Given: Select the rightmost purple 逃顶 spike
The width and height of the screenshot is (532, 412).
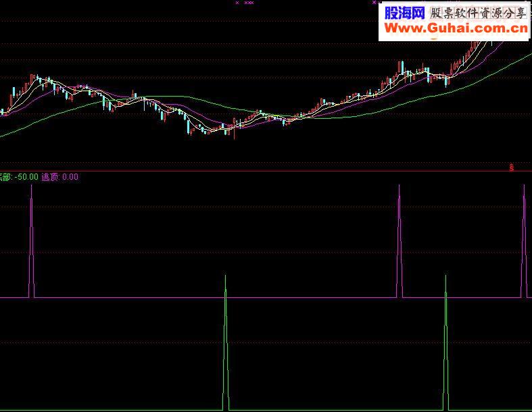Looking at the screenshot, I should point(524,241).
